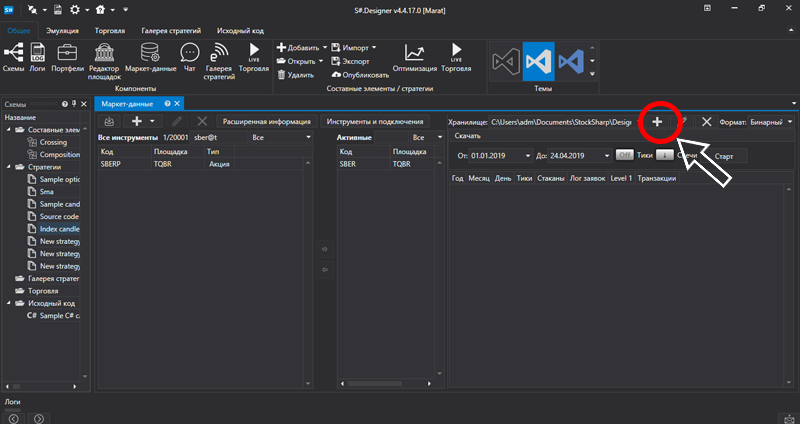The height and width of the screenshot is (424, 800).
Task: Click the sber@t instrument search field
Action: (220, 137)
